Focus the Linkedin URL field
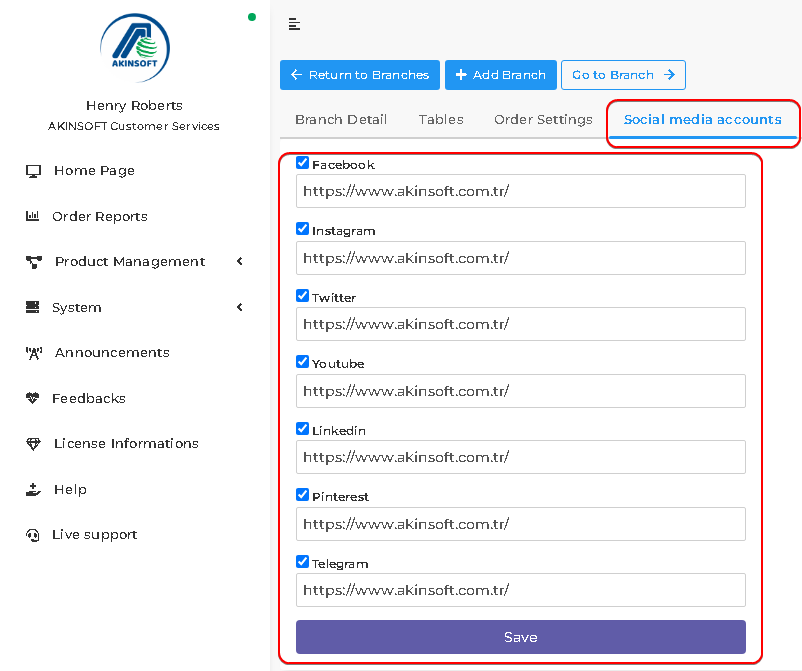The image size is (802, 671). pyautogui.click(x=521, y=457)
